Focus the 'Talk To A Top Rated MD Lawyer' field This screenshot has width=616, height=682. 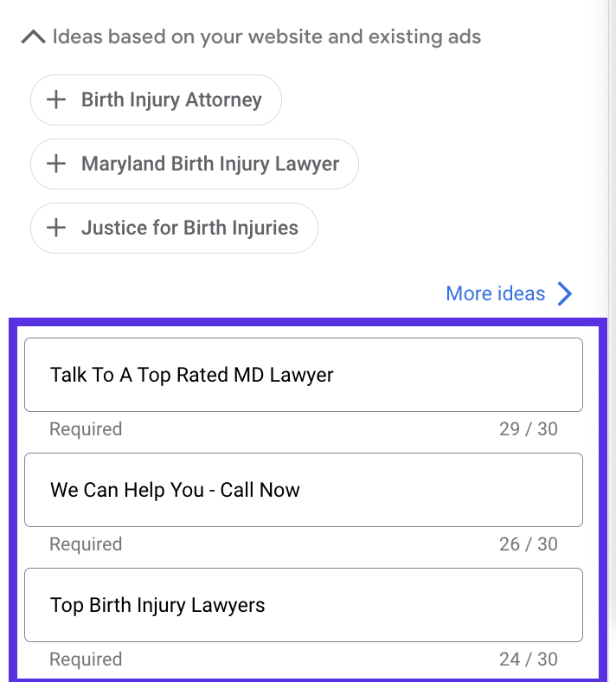coord(304,375)
